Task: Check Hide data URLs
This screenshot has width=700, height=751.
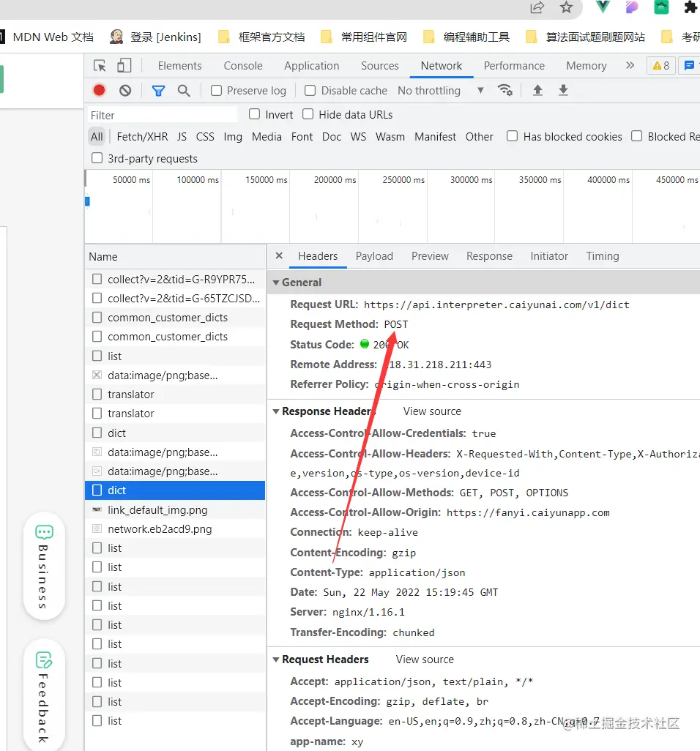Action: tap(308, 114)
